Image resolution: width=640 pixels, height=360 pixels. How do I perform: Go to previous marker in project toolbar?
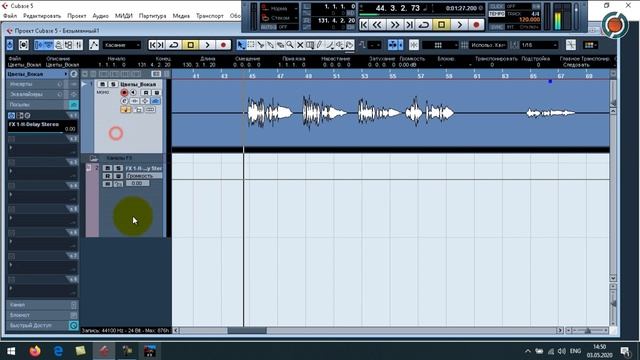[x=152, y=45]
